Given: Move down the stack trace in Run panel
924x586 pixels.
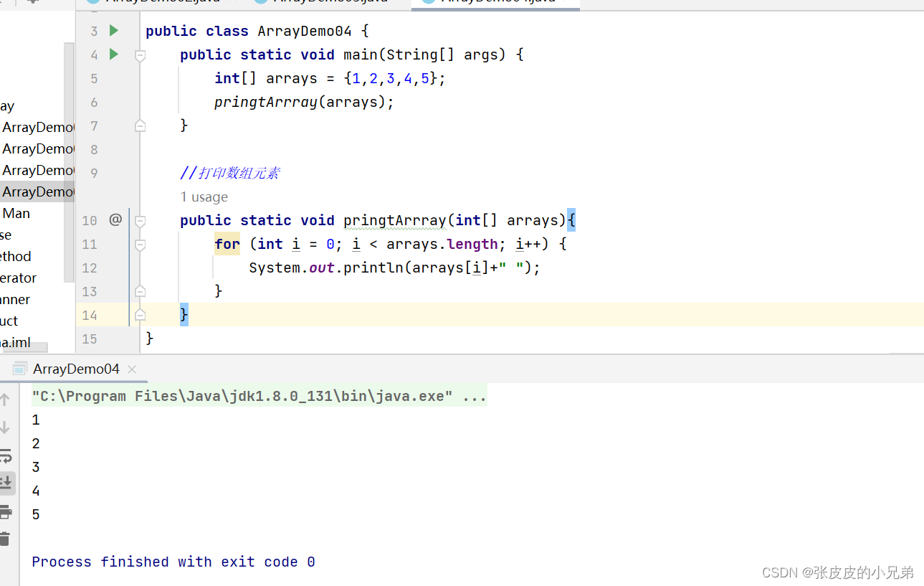Looking at the screenshot, I should (5, 427).
